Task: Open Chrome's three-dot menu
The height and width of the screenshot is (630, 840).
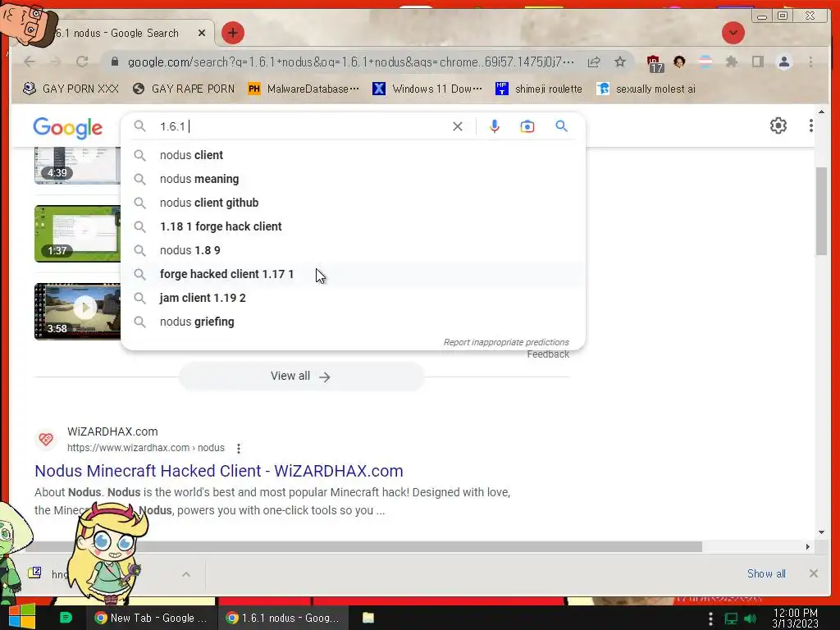Action: [x=810, y=62]
